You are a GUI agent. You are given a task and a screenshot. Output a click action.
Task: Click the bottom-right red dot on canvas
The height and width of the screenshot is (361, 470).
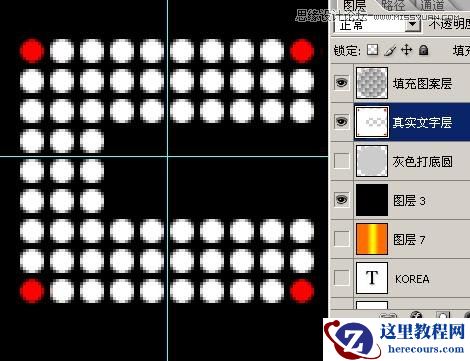(x=302, y=291)
